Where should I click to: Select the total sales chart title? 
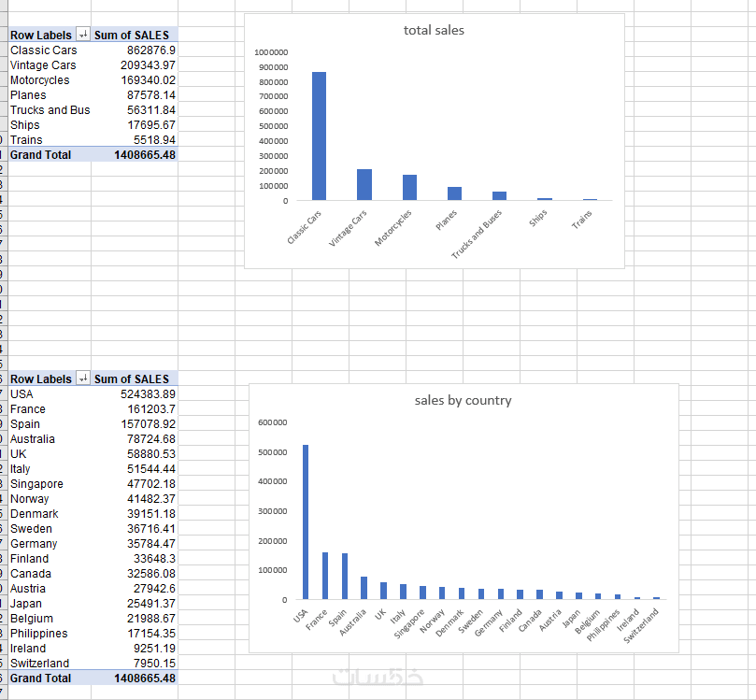tap(434, 30)
